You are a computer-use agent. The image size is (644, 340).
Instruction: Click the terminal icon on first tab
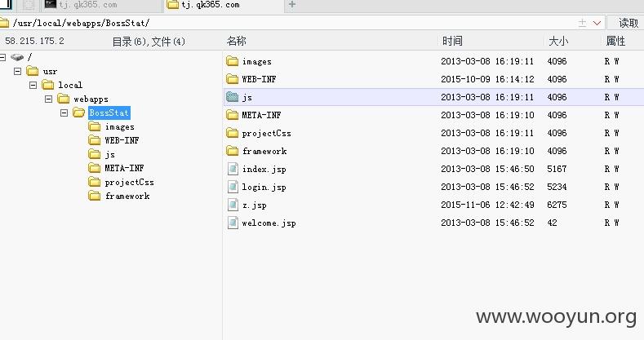tap(50, 4)
